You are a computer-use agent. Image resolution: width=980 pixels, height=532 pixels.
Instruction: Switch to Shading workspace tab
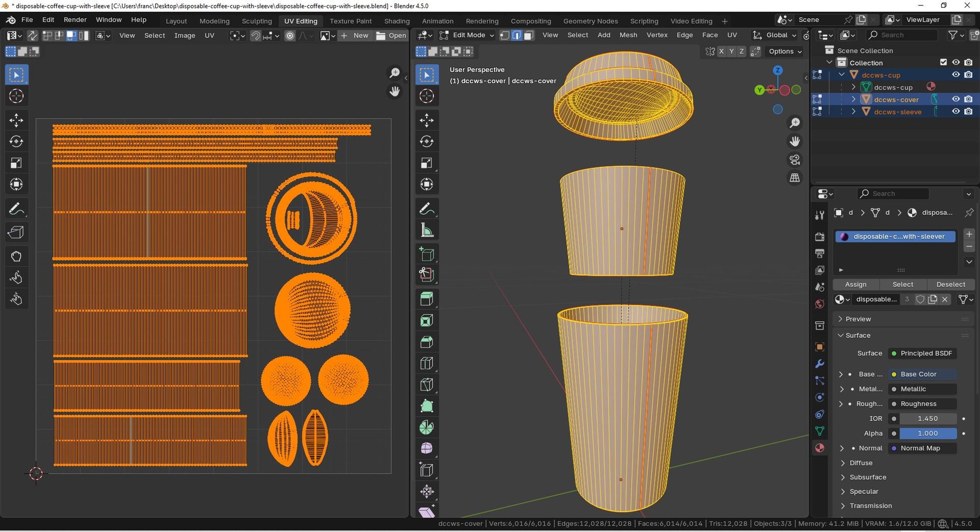coord(397,21)
